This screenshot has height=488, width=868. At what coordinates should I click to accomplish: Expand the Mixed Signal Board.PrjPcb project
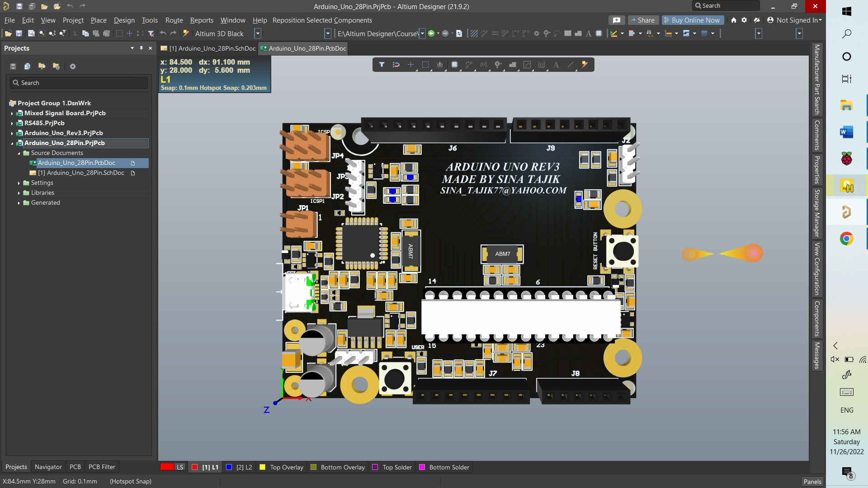12,113
